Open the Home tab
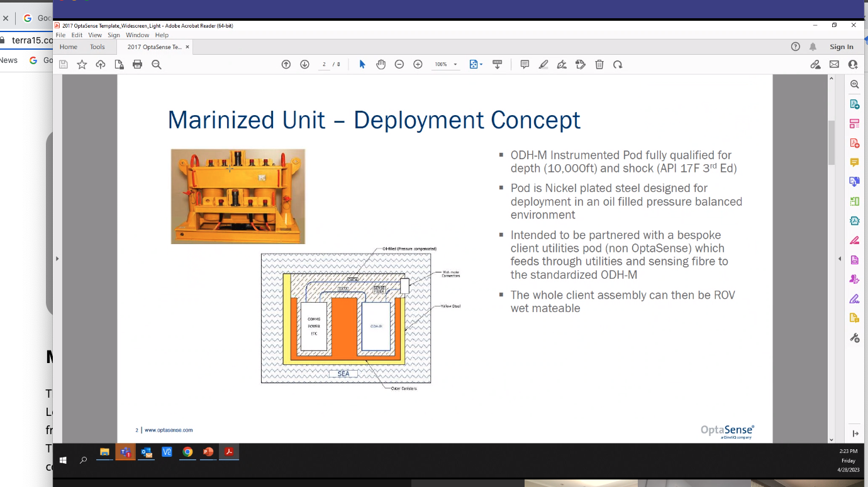The height and width of the screenshot is (487, 868). pyautogui.click(x=69, y=47)
